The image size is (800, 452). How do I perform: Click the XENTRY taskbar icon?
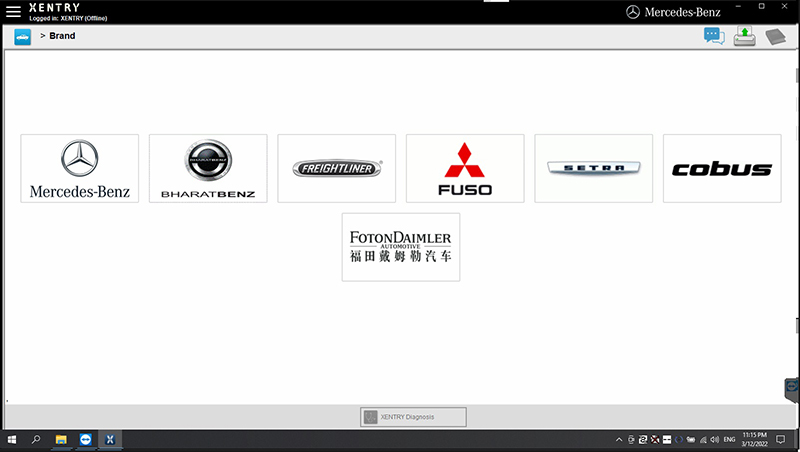click(x=110, y=439)
